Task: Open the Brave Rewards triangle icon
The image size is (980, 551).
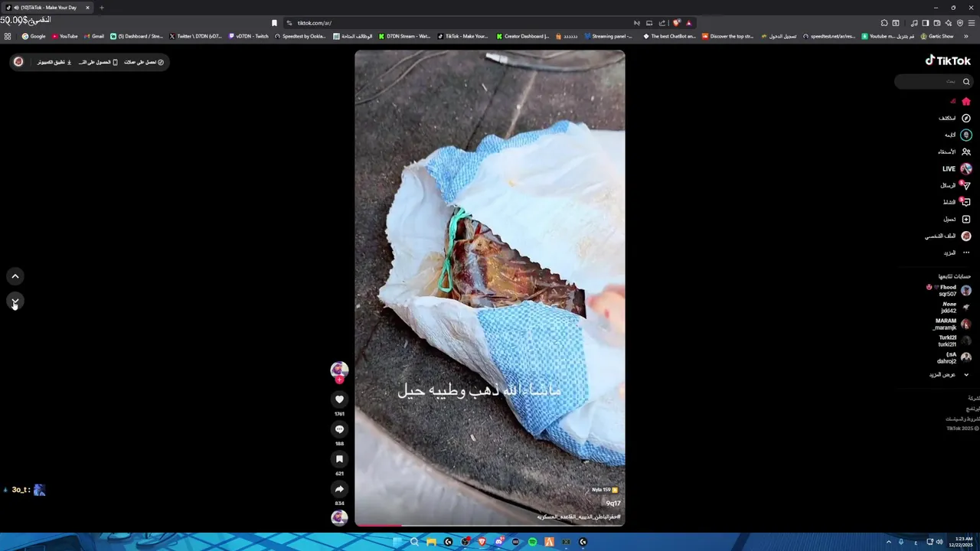Action: click(688, 23)
